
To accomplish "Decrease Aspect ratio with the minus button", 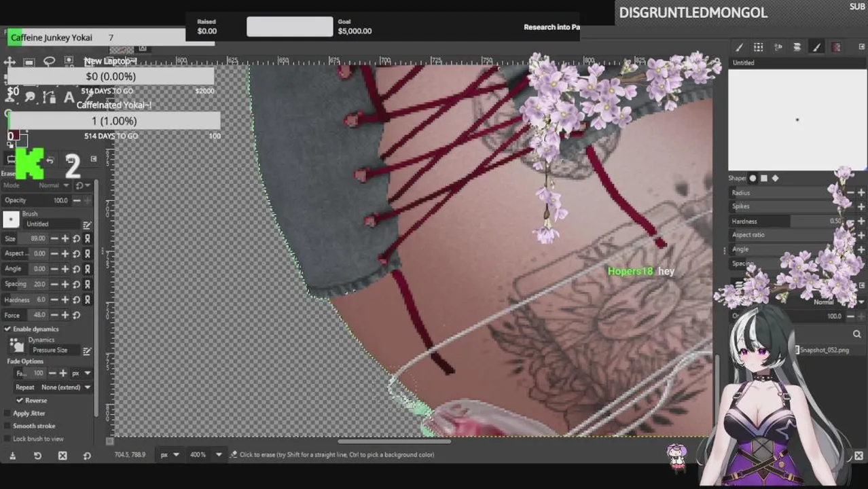I will [54, 253].
